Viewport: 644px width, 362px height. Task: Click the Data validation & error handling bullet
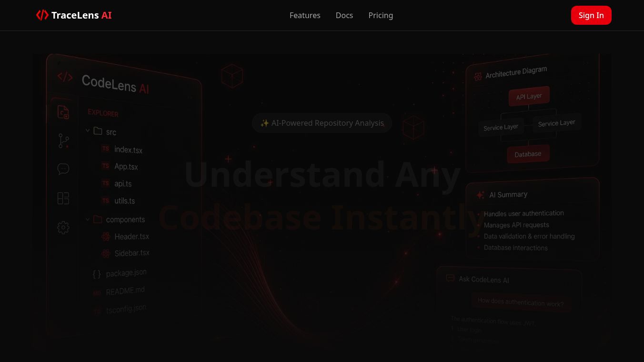pyautogui.click(x=529, y=236)
